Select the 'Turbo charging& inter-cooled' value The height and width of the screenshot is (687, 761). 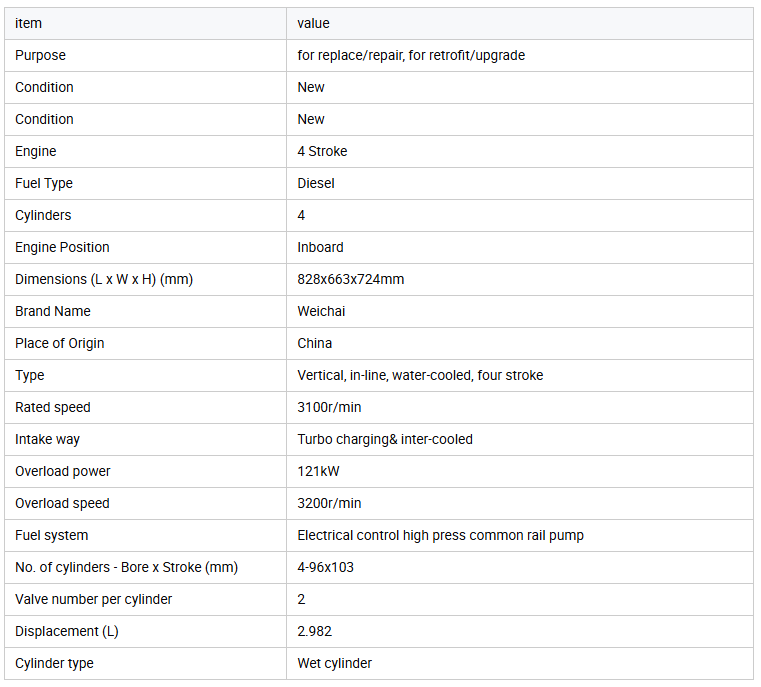tap(385, 439)
